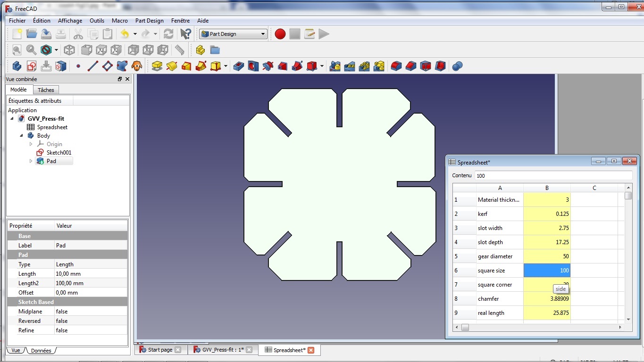Open the Part Design menu
This screenshot has height=362, width=644.
(x=149, y=21)
